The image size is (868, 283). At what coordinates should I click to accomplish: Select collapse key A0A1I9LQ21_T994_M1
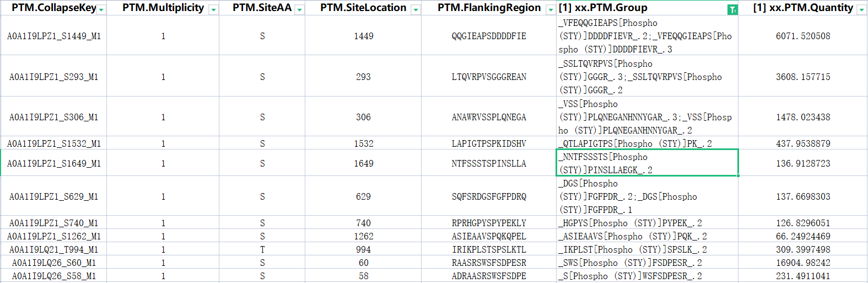click(x=53, y=249)
